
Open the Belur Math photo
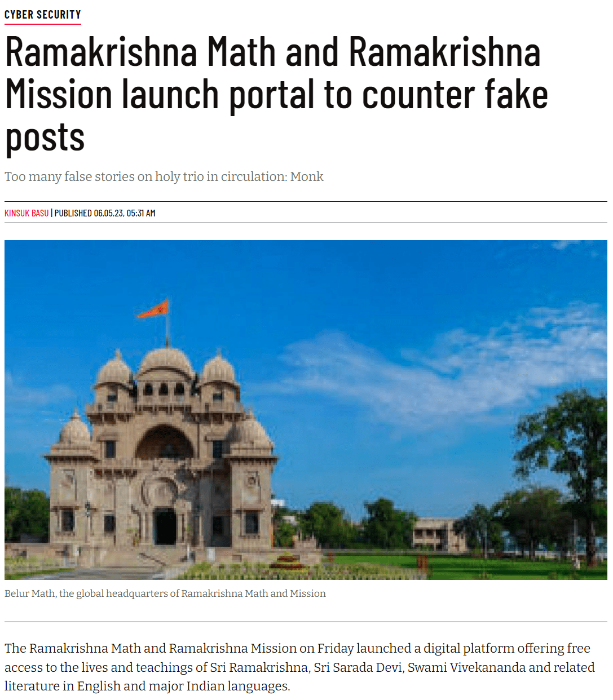pos(306,410)
